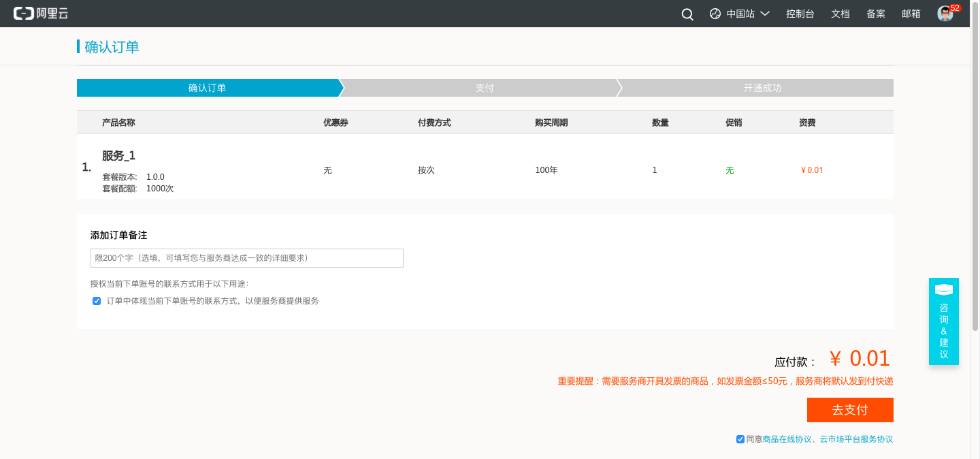Open 邮箱 in the top navigation

point(911,14)
